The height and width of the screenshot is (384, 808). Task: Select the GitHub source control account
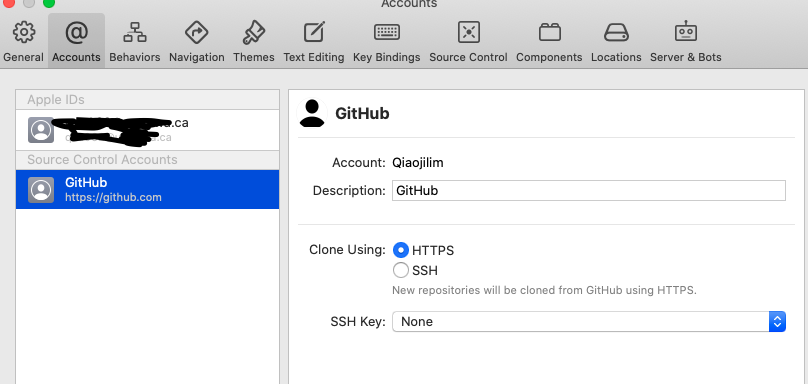[147, 190]
